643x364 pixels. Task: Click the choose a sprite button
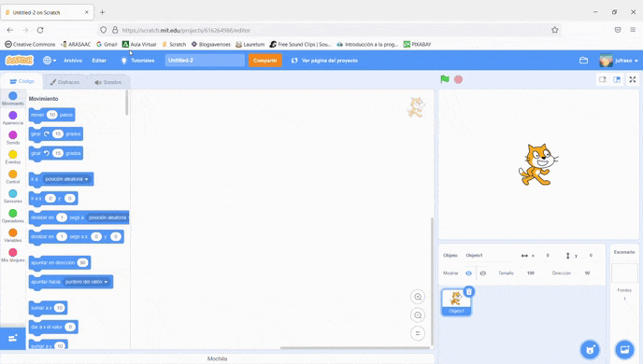click(x=590, y=350)
